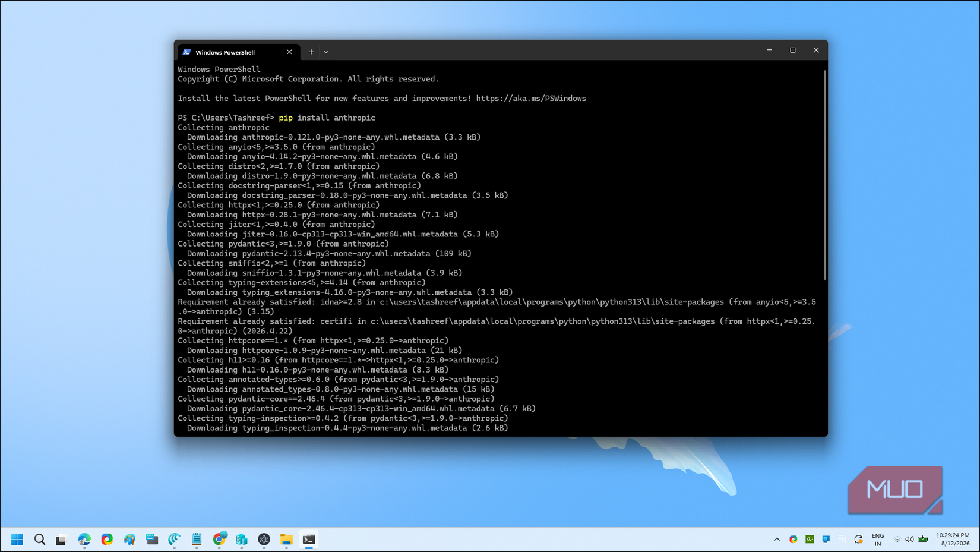
Task: Click the blue monitor tray icon
Action: 826,539
